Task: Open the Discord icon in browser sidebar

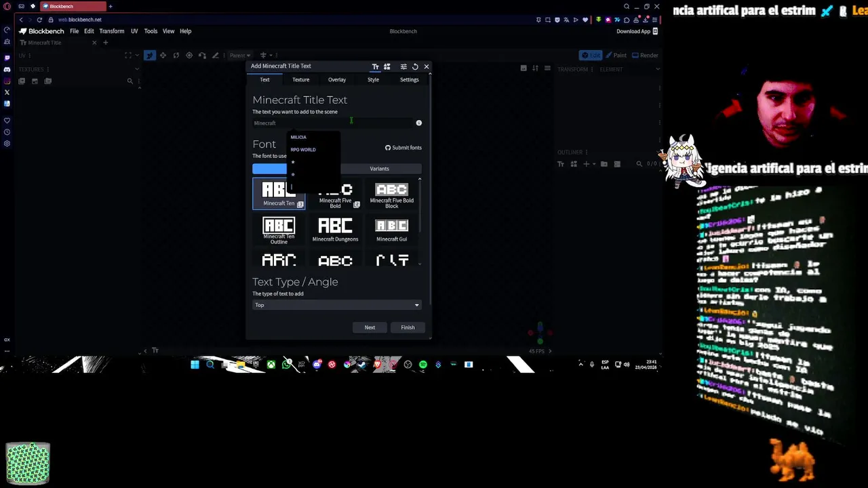Action: pyautogui.click(x=7, y=69)
